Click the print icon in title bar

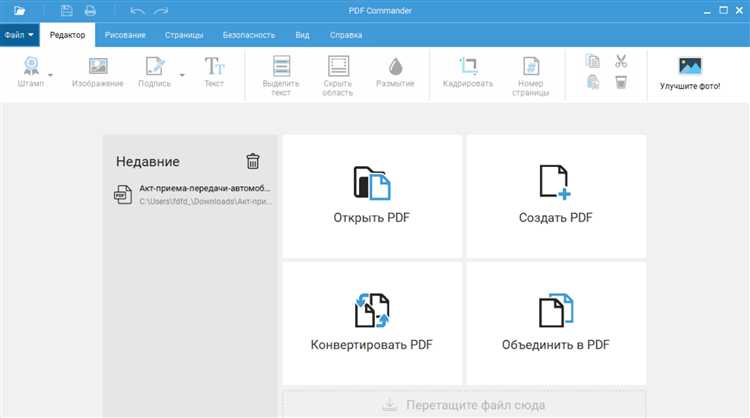[x=90, y=11]
